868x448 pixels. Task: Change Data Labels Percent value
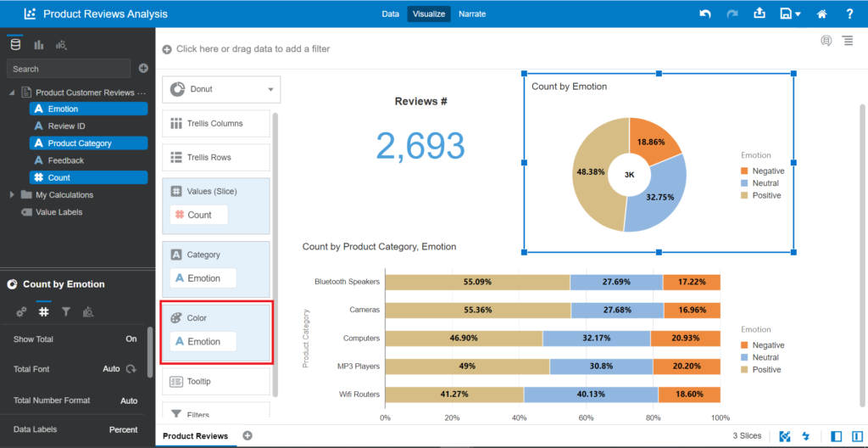(124, 429)
